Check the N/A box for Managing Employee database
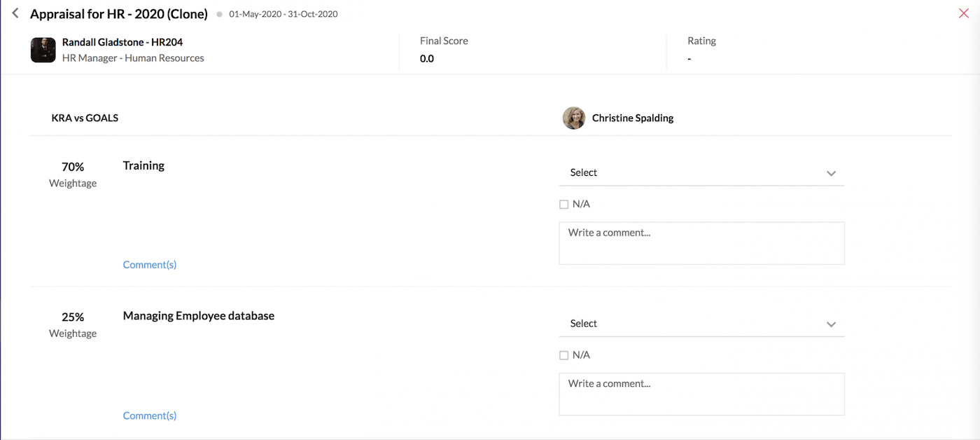Image resolution: width=980 pixels, height=440 pixels. coord(564,356)
